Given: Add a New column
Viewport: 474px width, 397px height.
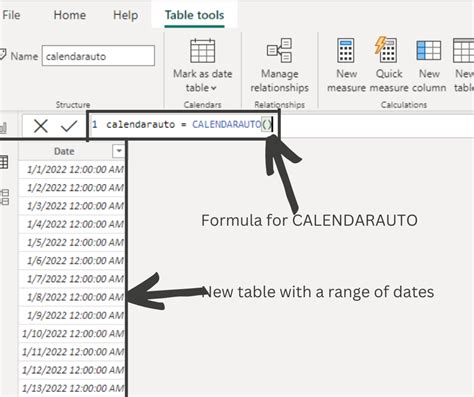Looking at the screenshot, I should pos(429,66).
